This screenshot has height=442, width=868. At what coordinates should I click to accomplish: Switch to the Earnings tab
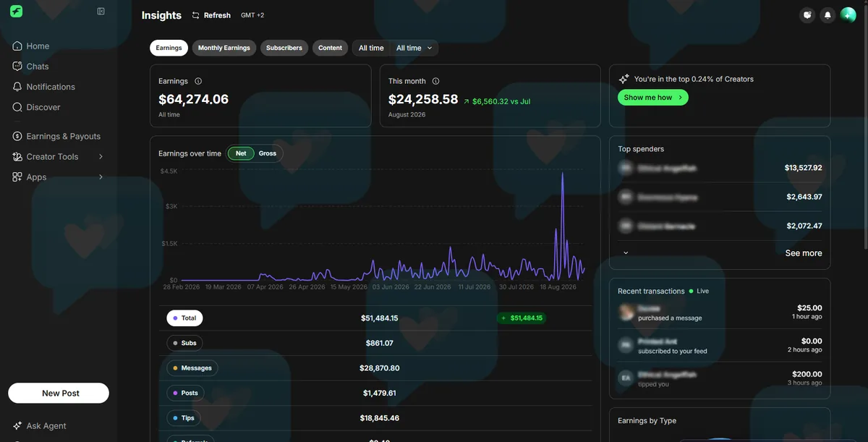[x=169, y=48]
